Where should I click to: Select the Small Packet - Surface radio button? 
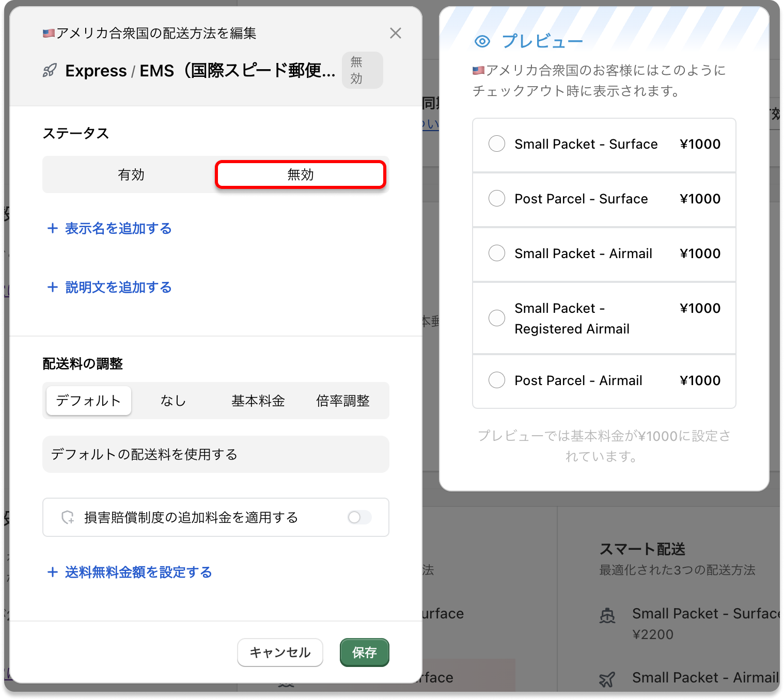tap(497, 144)
